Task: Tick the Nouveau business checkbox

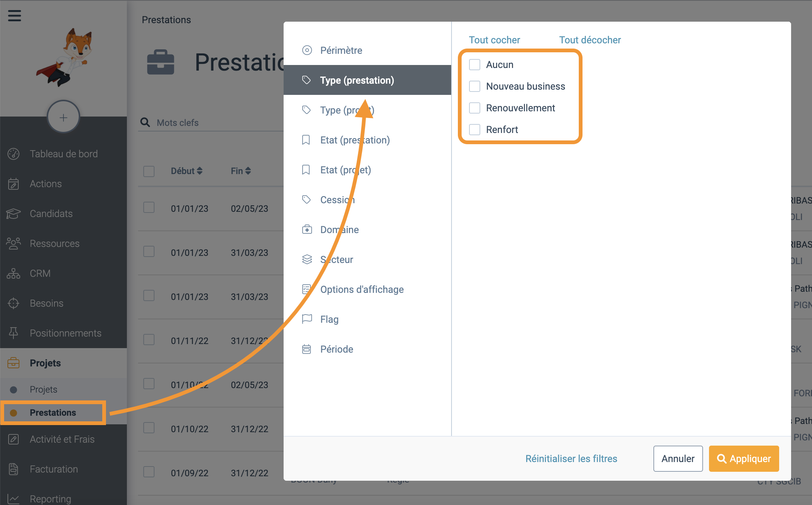Action: (x=475, y=86)
